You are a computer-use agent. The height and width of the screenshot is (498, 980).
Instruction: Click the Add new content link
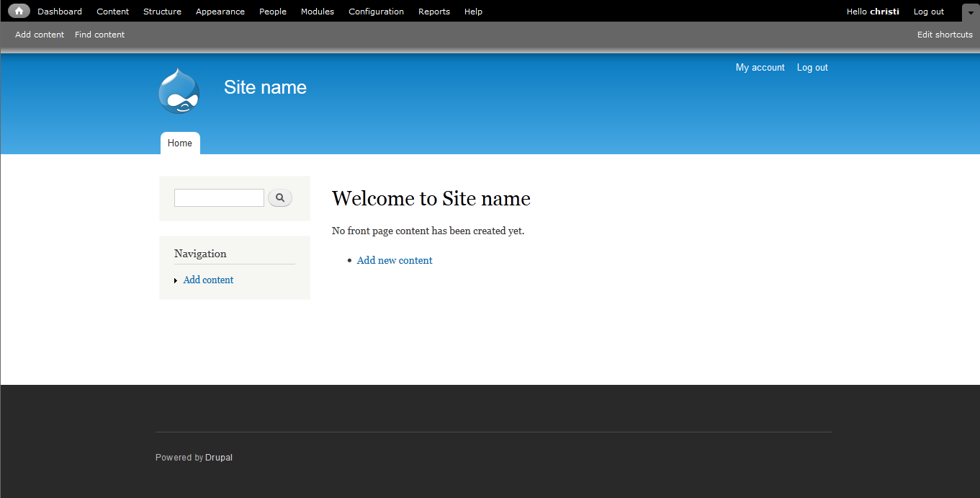395,260
